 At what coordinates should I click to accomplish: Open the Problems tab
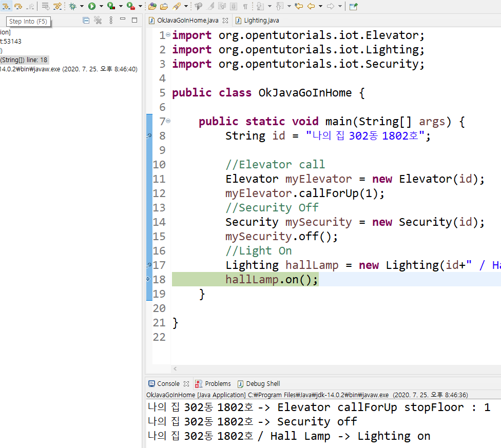click(x=213, y=383)
